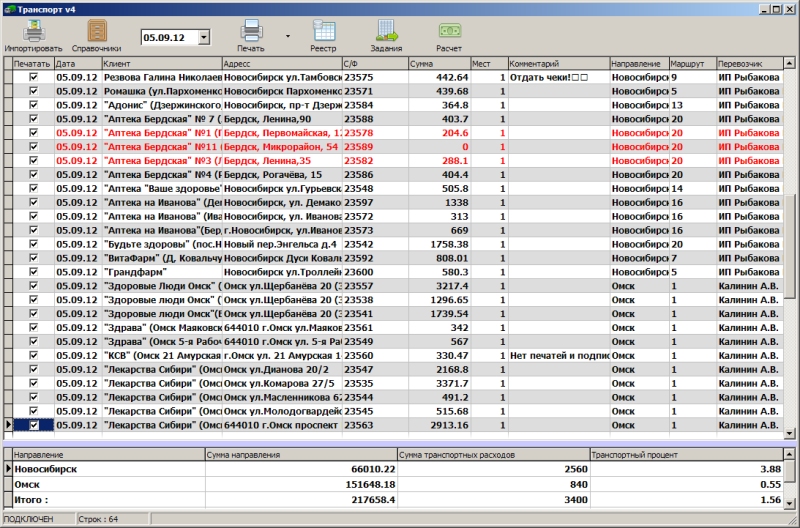The height and width of the screenshot is (528, 800).
Task: Click the Маршрут column header
Action: (x=692, y=64)
